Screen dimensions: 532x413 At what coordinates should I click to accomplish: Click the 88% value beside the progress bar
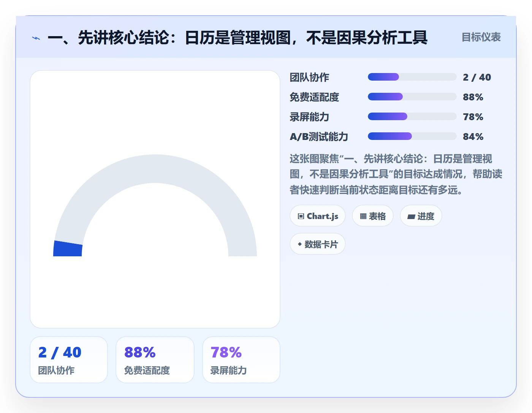click(473, 97)
